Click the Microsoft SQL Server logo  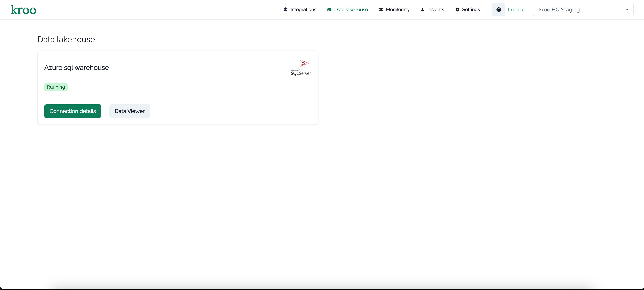click(x=301, y=68)
